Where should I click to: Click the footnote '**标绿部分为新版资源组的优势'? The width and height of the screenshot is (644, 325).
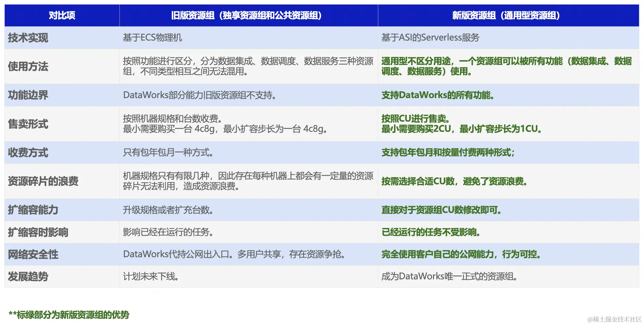69,315
